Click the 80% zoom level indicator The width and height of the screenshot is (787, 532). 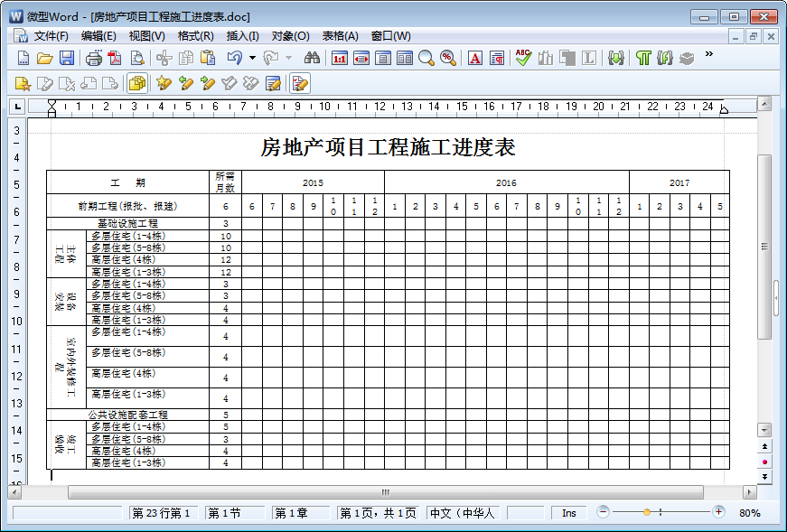750,513
